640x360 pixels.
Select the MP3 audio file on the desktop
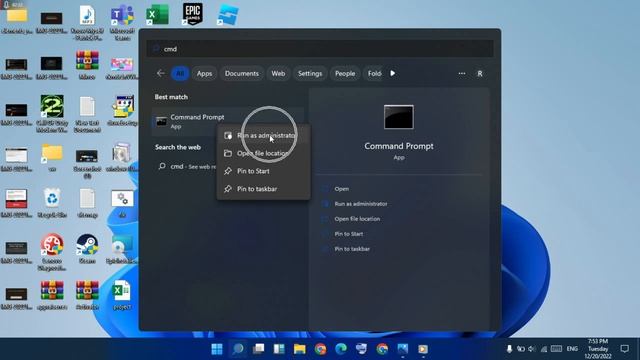[x=87, y=22]
